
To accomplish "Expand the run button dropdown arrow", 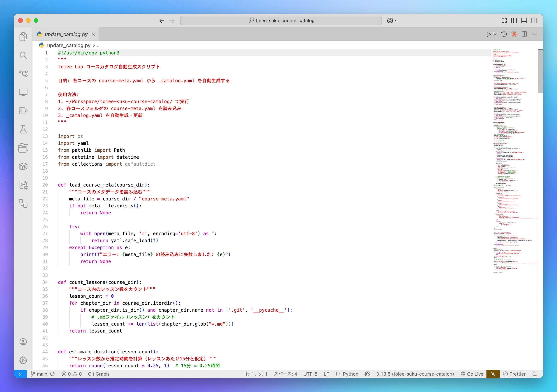I will click(495, 34).
